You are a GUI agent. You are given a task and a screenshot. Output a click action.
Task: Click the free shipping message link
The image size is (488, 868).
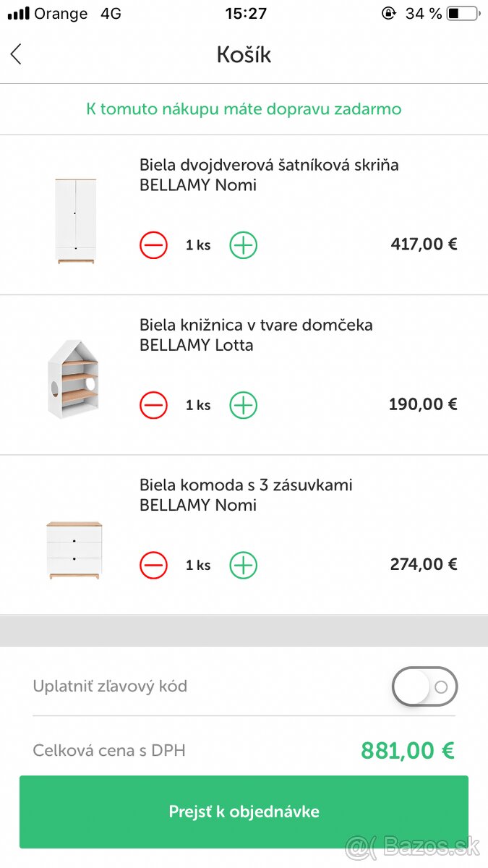[x=244, y=109]
